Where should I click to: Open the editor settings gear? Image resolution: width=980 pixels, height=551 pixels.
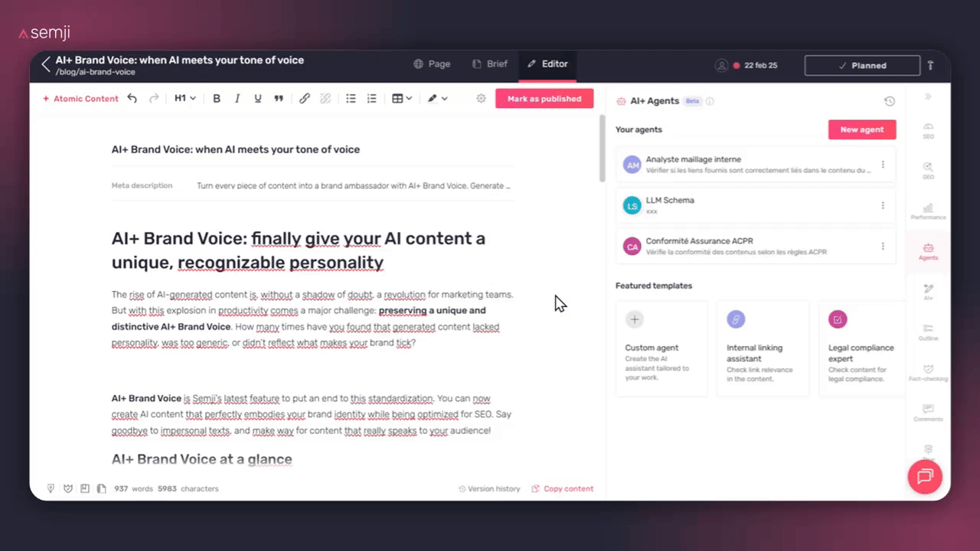click(481, 99)
